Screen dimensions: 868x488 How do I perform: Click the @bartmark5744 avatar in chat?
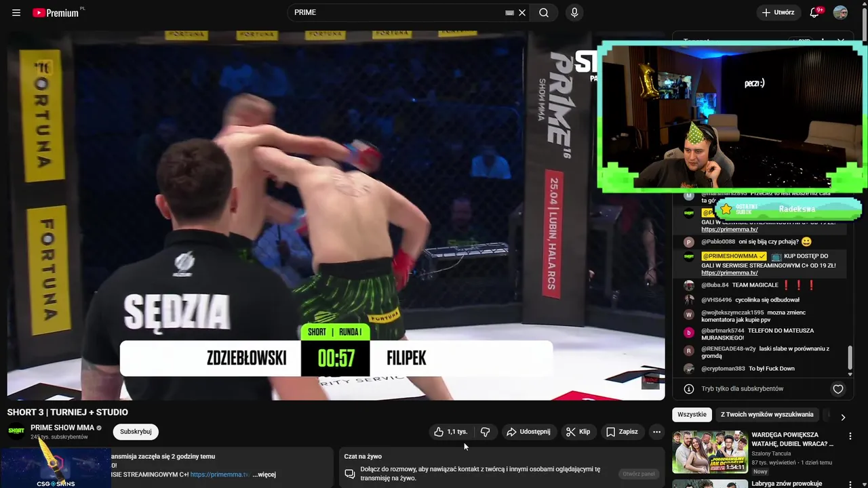coord(688,333)
